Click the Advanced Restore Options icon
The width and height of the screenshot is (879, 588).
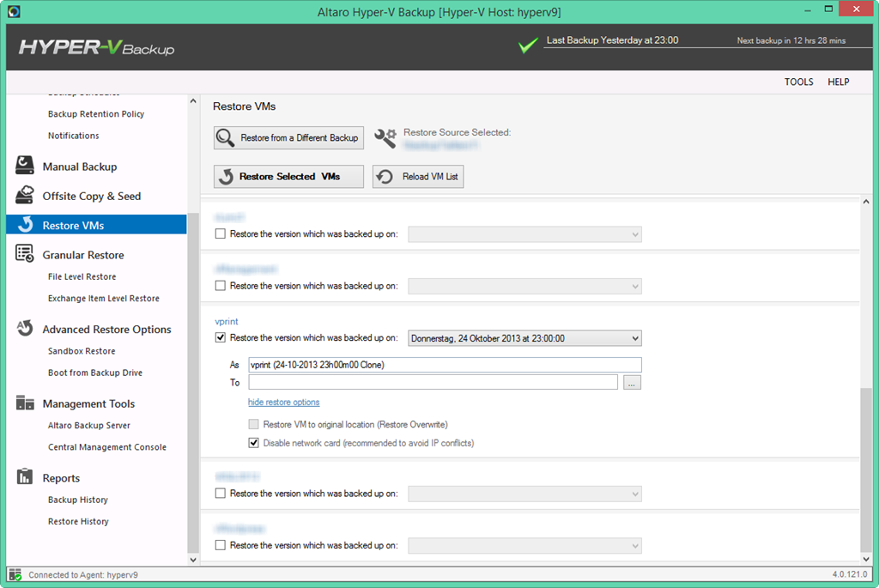(x=25, y=328)
